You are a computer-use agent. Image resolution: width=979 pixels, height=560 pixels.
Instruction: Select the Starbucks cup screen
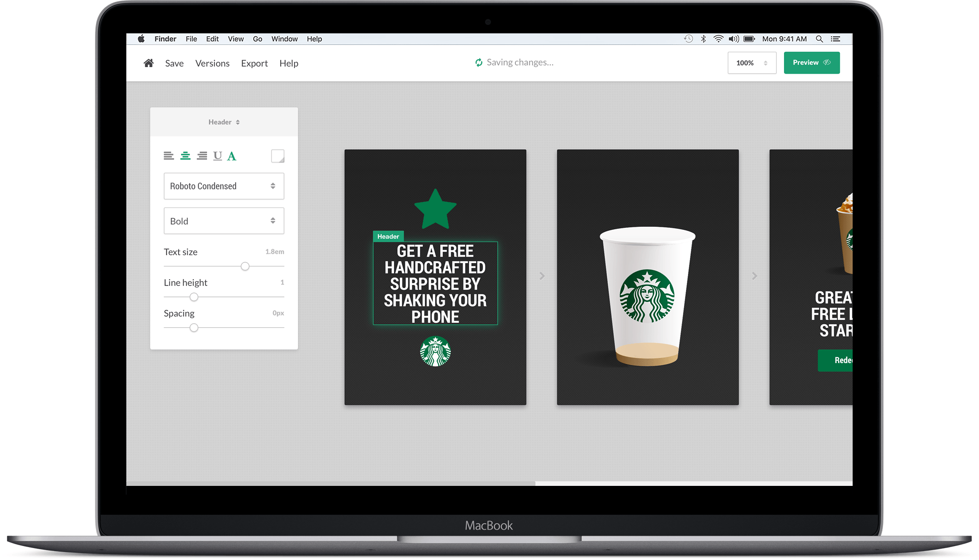tap(648, 277)
